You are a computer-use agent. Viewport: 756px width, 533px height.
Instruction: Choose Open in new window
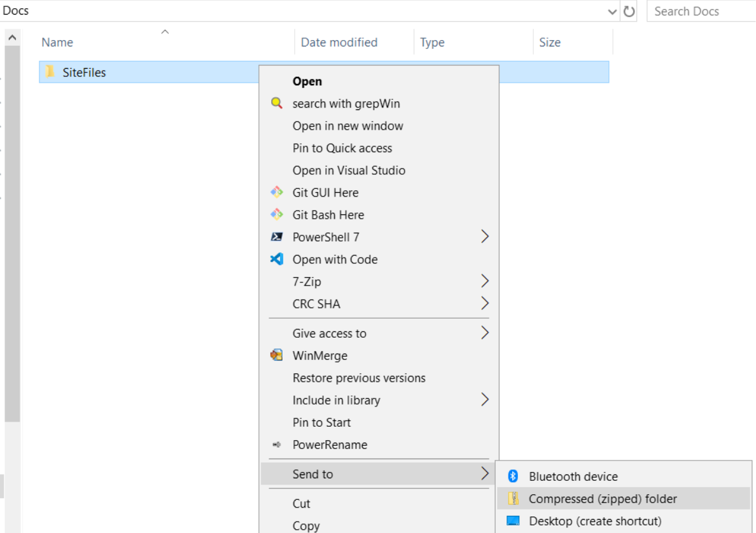(x=379, y=126)
